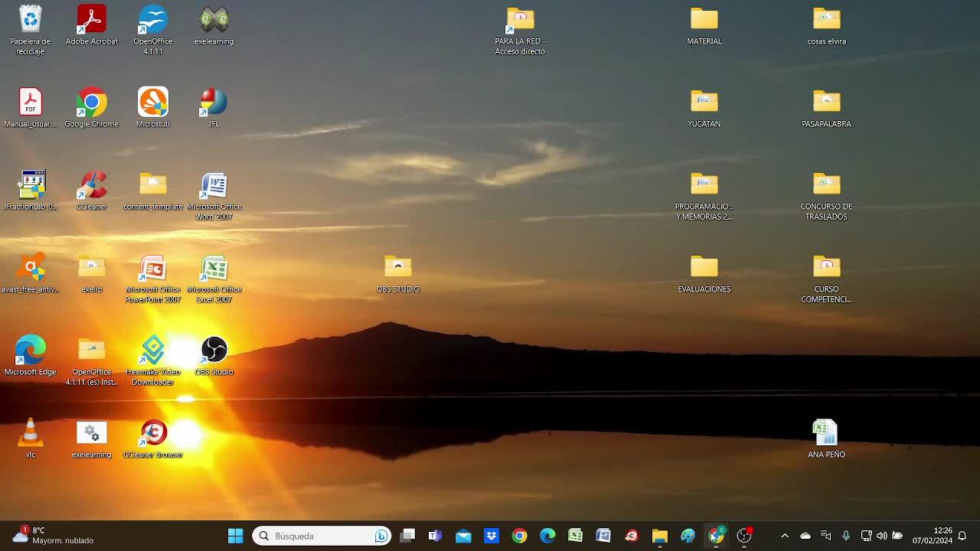Select the OBS Studio application shortcut

coord(214,350)
